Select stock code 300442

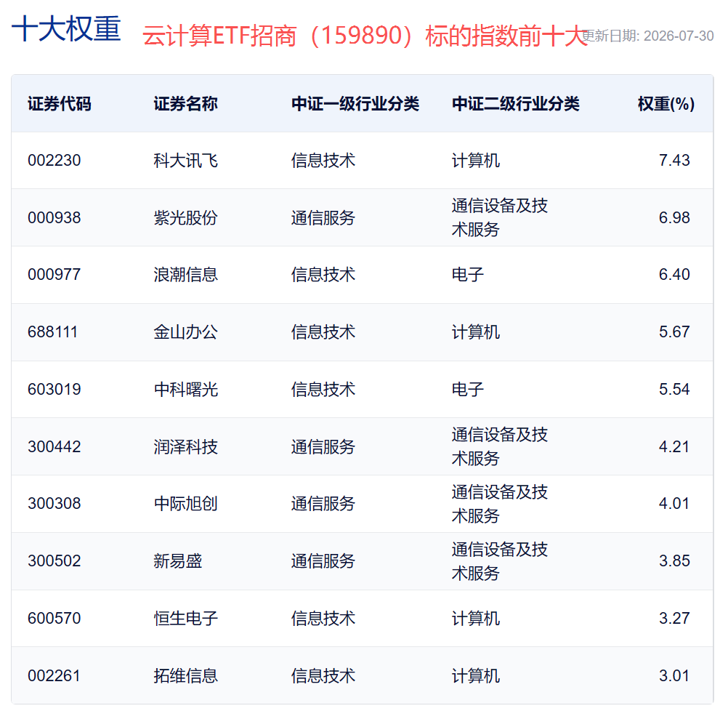pyautogui.click(x=54, y=446)
